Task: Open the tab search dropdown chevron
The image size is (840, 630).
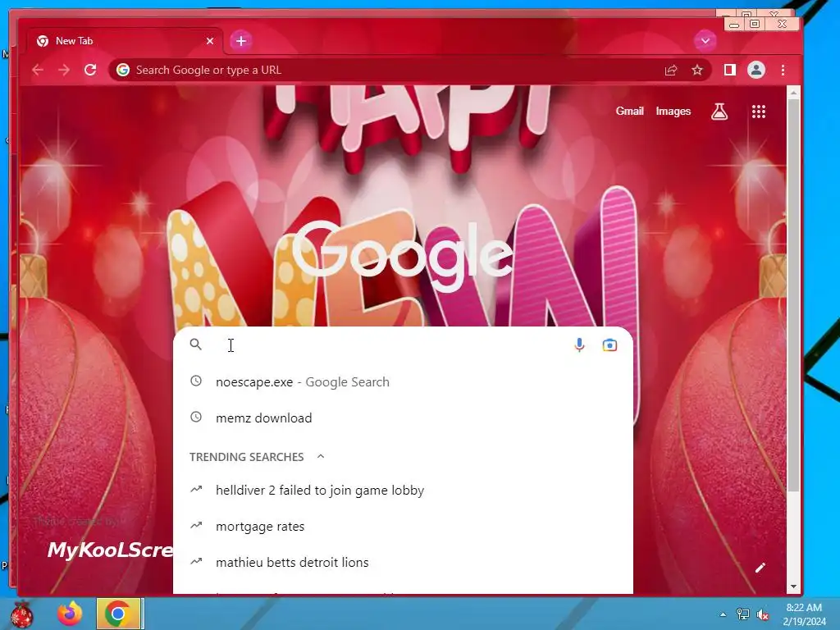Action: pos(705,41)
